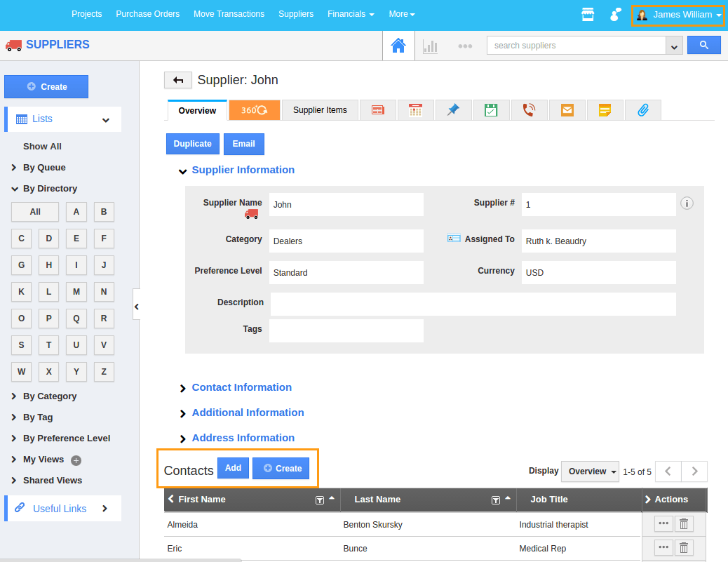Filter the First Name column

(x=319, y=500)
